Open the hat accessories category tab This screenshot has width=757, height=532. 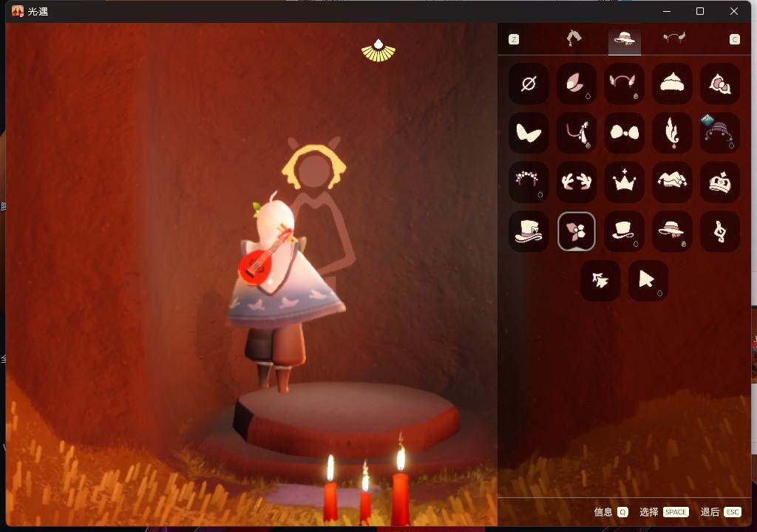624,39
